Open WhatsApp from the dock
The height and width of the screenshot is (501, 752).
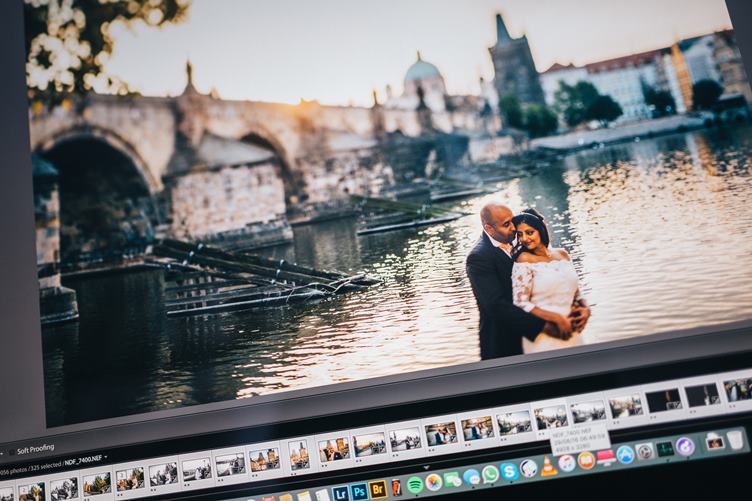(x=490, y=474)
